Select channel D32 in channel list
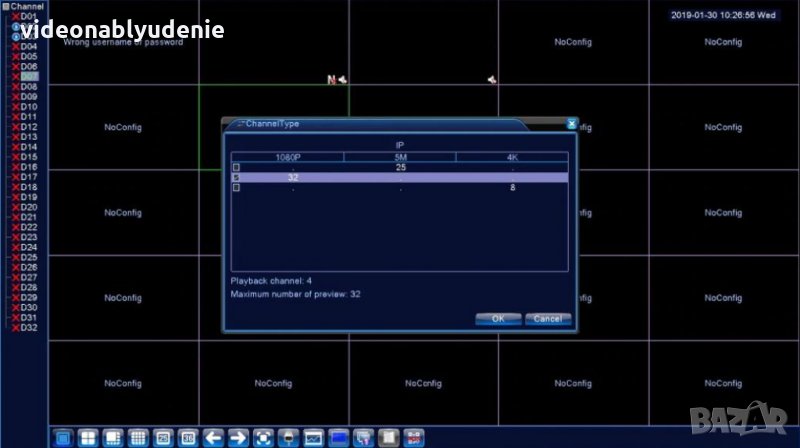This screenshot has width=800, height=448. click(x=29, y=327)
